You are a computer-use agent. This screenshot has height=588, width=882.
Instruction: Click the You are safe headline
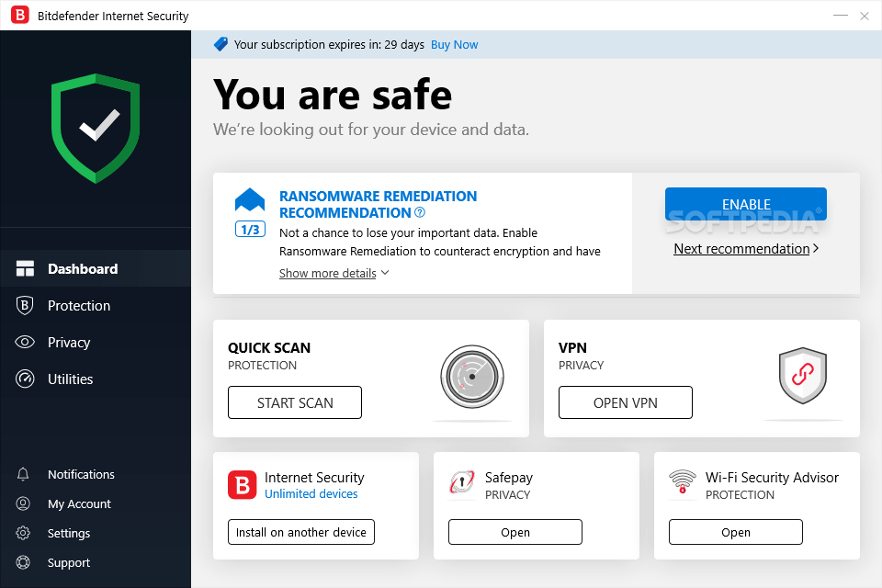pos(333,95)
